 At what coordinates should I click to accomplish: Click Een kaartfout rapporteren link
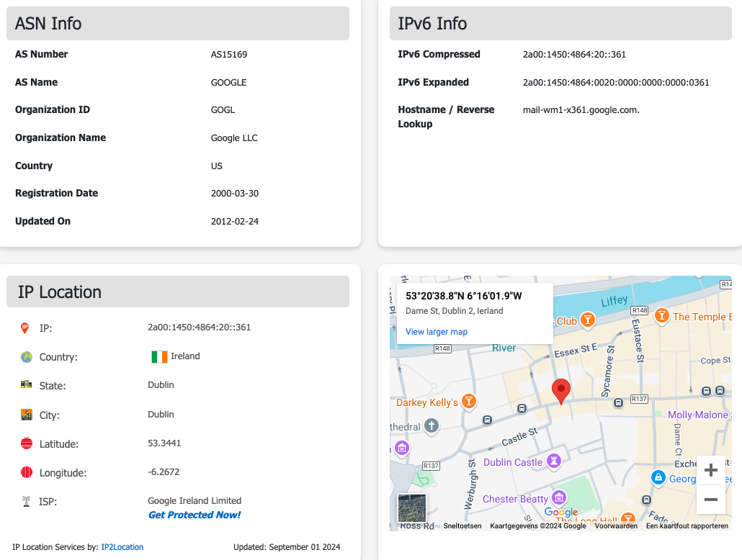tap(687, 526)
